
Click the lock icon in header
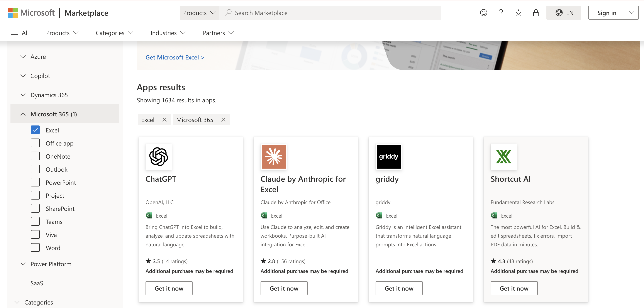pyautogui.click(x=536, y=13)
